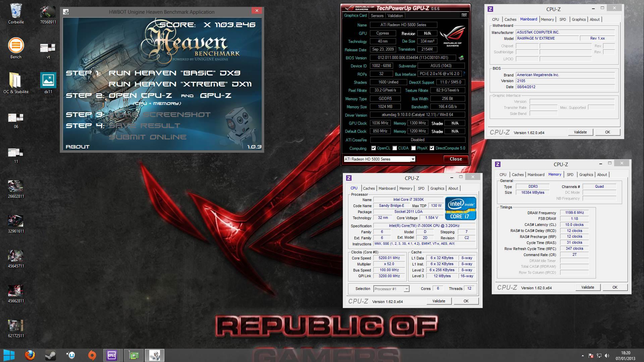Open Graphics tab in Memory window
This screenshot has height=362, width=644.
[586, 175]
